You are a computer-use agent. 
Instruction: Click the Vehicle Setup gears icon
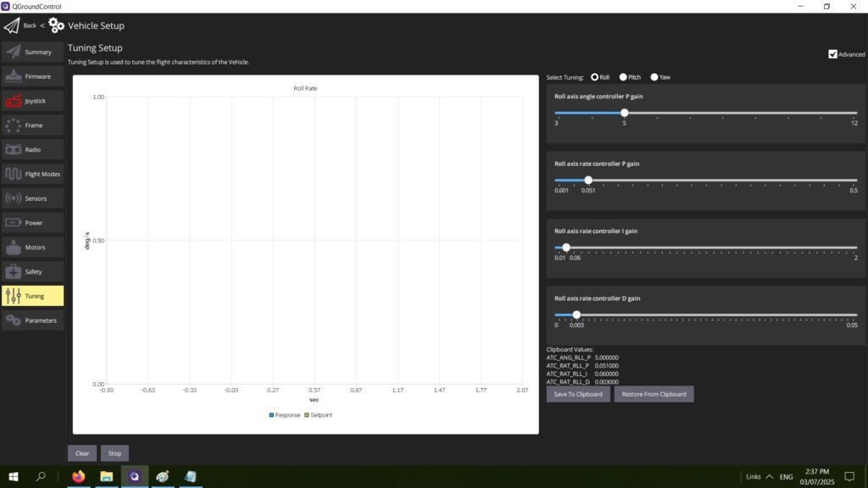click(56, 25)
